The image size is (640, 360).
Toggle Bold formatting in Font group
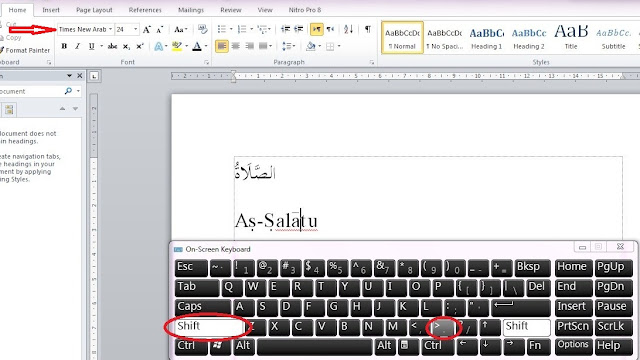(x=64, y=46)
